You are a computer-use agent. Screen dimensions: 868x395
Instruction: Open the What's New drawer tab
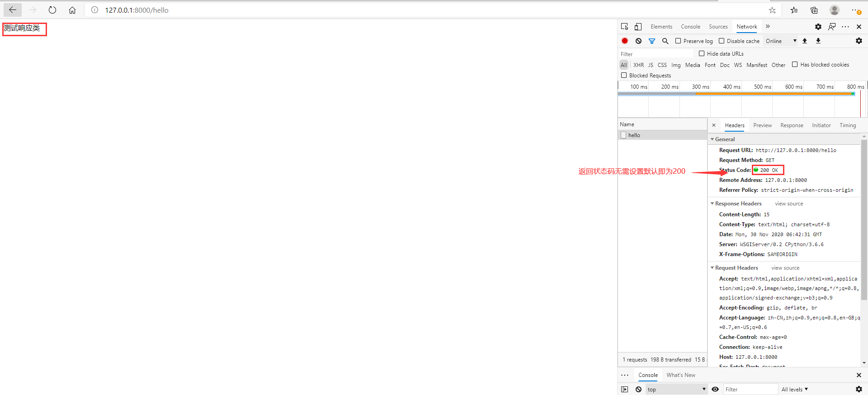click(680, 375)
